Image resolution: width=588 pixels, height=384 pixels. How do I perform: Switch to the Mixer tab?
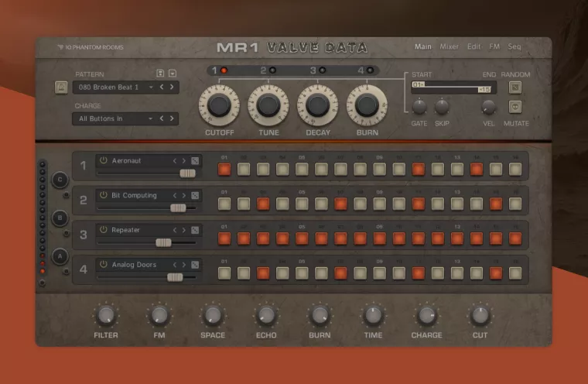tap(449, 46)
